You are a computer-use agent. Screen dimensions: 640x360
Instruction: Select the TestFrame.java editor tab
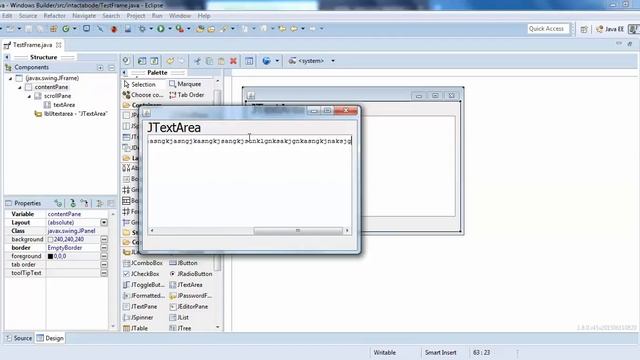[x=32, y=45]
